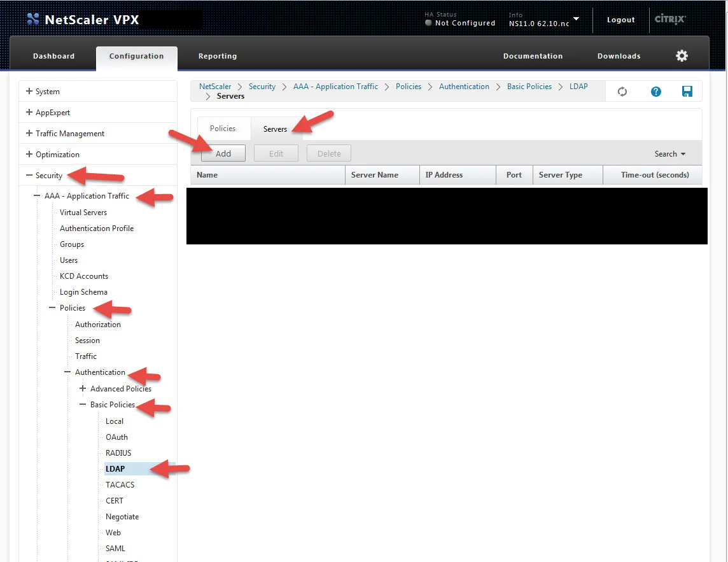Click the Add button
The width and height of the screenshot is (728, 562).
[223, 153]
